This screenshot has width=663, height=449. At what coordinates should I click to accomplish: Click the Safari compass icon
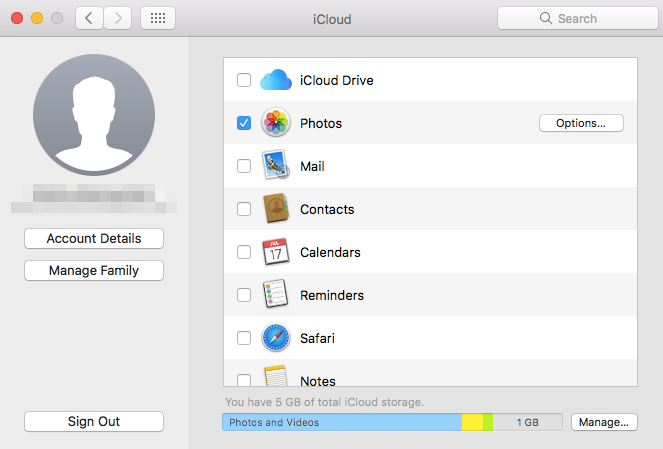point(276,338)
